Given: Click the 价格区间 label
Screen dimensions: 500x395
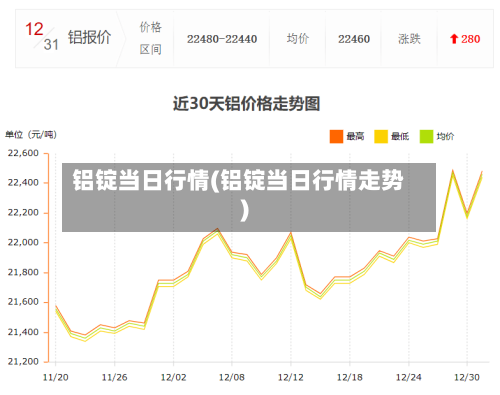Looking at the screenshot, I should click(x=150, y=38).
